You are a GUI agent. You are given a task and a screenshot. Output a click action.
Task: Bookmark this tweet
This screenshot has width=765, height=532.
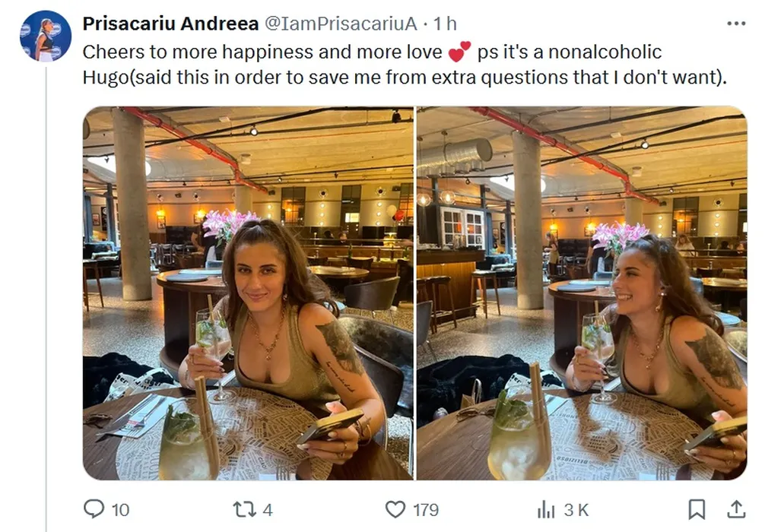(x=697, y=508)
